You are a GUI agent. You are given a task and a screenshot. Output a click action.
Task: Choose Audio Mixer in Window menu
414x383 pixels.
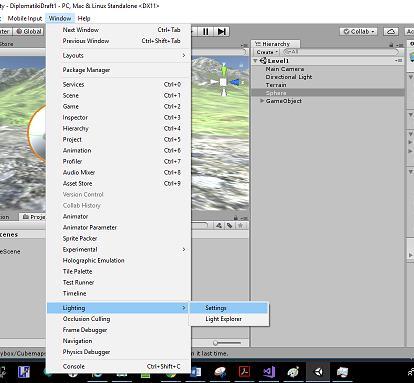pyautogui.click(x=119, y=172)
